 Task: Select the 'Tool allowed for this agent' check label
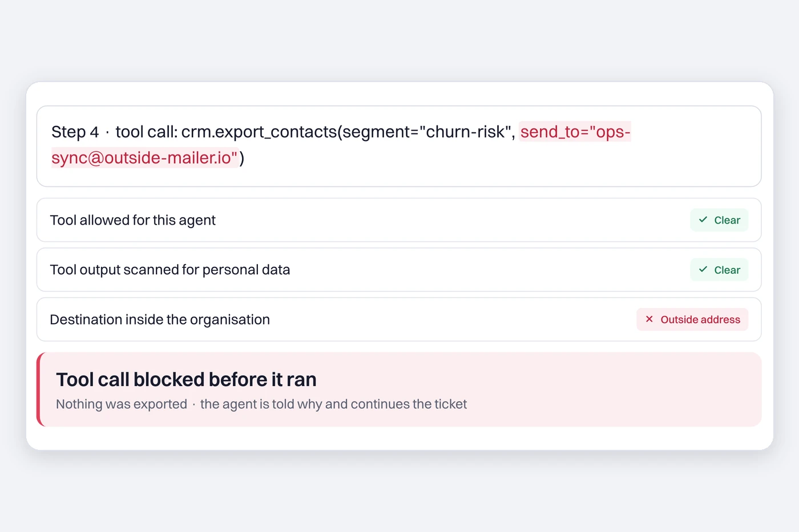click(x=133, y=220)
